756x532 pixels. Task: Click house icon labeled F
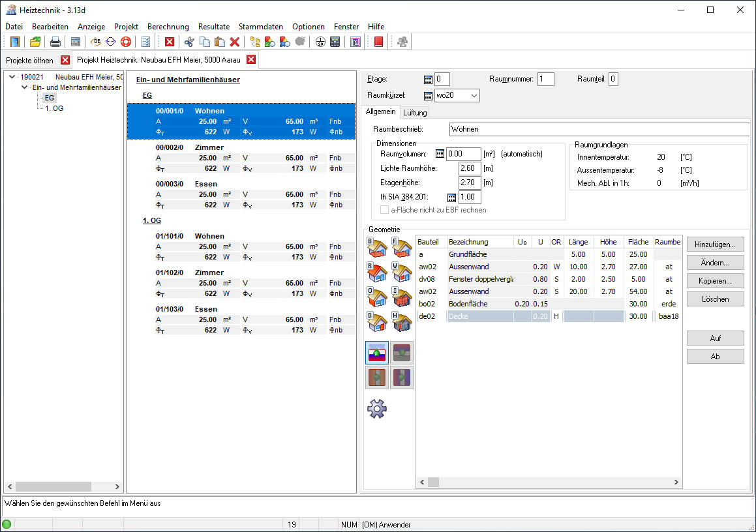tap(402, 248)
